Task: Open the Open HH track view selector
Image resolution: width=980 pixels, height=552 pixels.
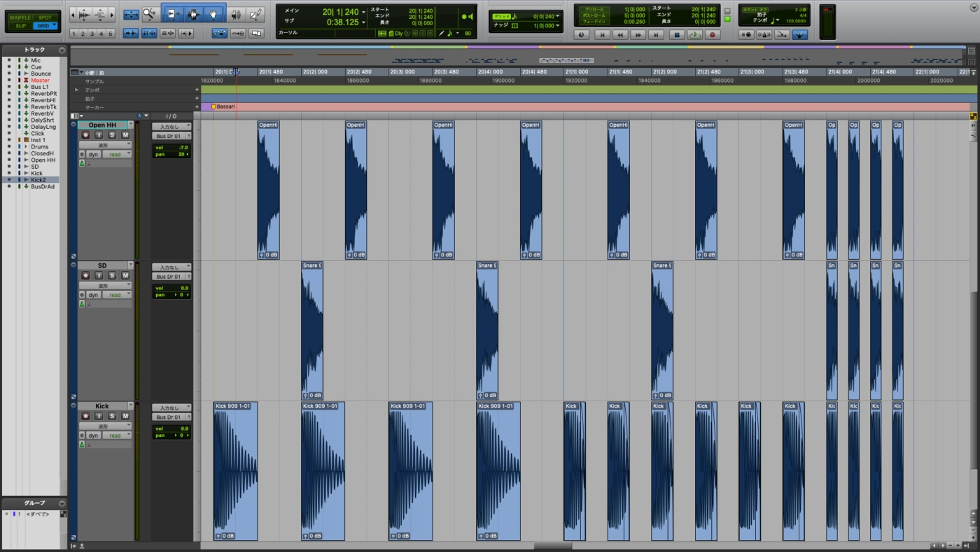Action: (105, 144)
